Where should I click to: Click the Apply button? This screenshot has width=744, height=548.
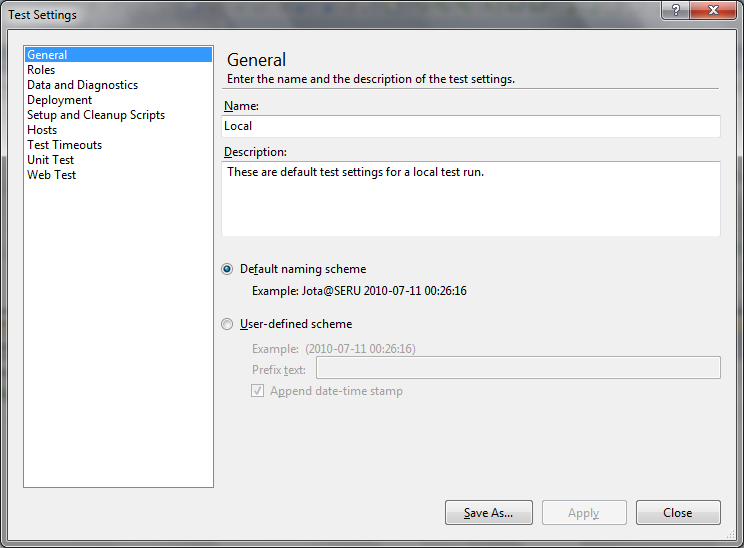[x=584, y=512]
